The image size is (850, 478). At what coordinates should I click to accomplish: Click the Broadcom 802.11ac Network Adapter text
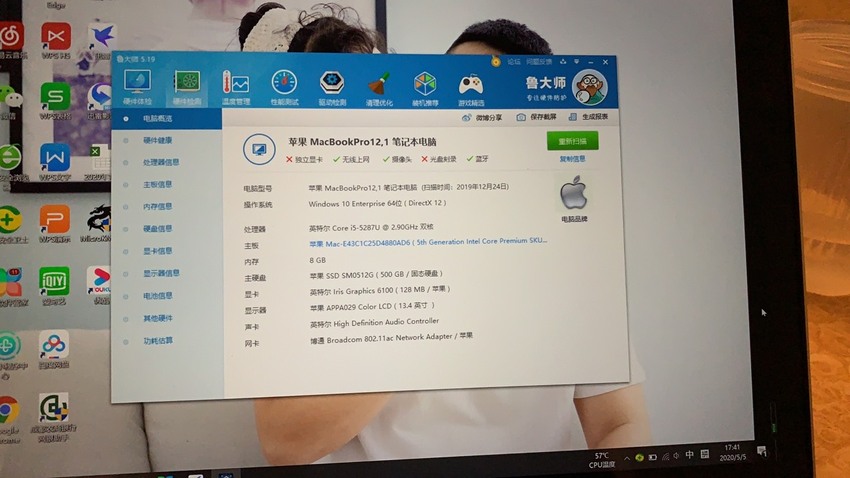[x=391, y=337]
